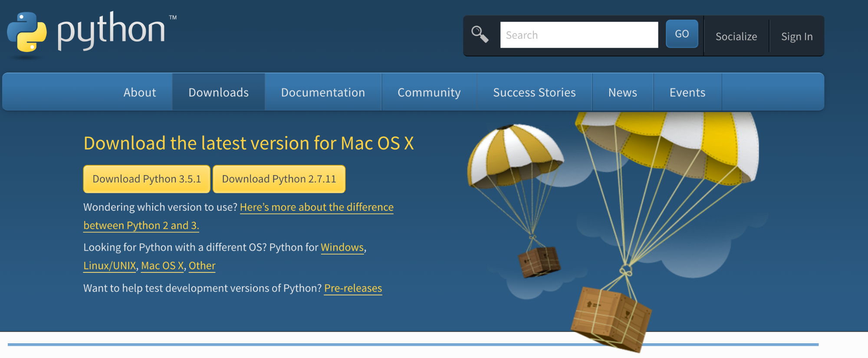Open the Sign In menu
This screenshot has width=868, height=358.
(x=796, y=36)
